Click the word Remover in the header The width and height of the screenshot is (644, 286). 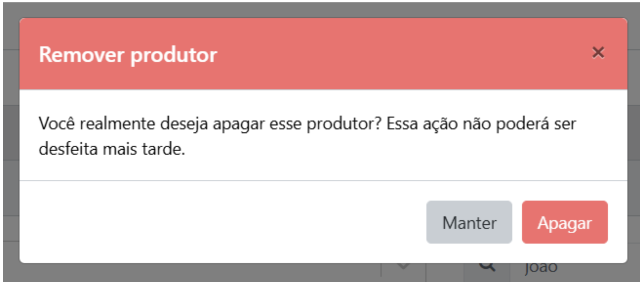[82, 54]
